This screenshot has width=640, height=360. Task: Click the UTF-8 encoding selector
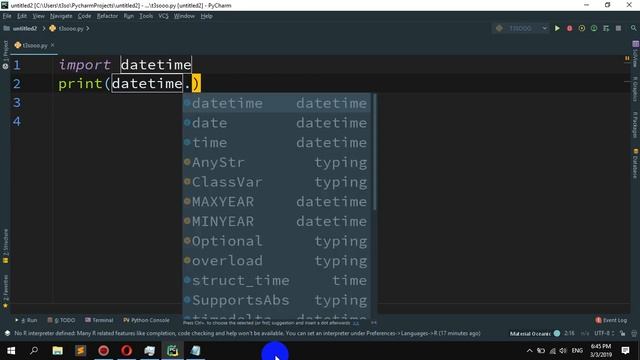pos(604,333)
